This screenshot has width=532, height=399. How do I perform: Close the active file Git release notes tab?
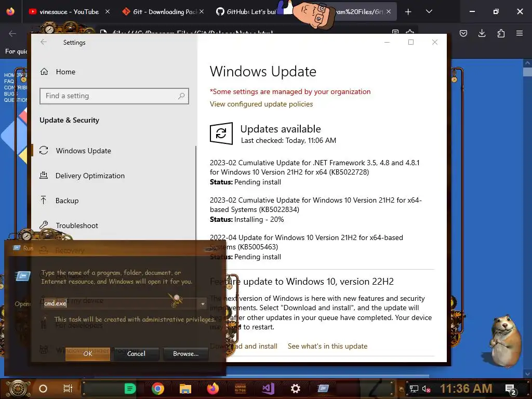(389, 11)
